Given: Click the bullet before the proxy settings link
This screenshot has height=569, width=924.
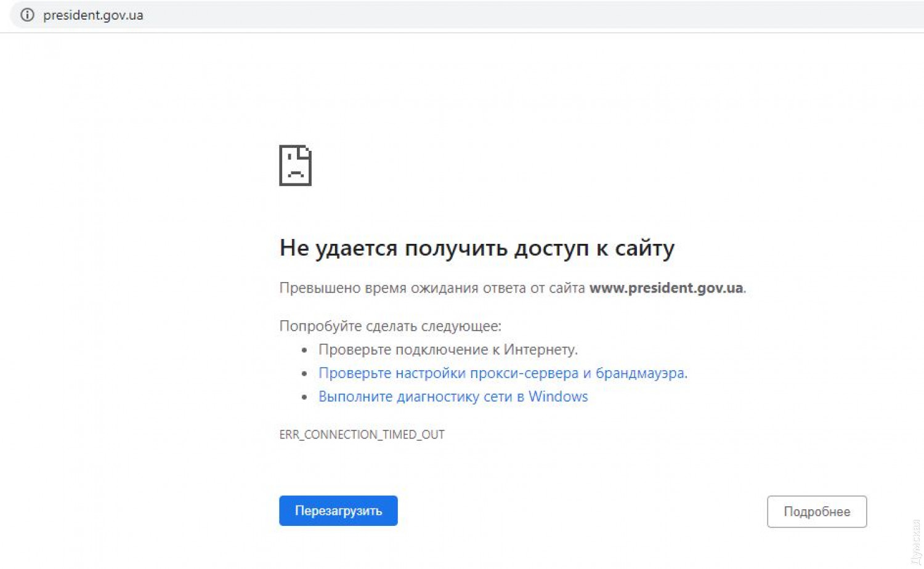Looking at the screenshot, I should (x=304, y=374).
